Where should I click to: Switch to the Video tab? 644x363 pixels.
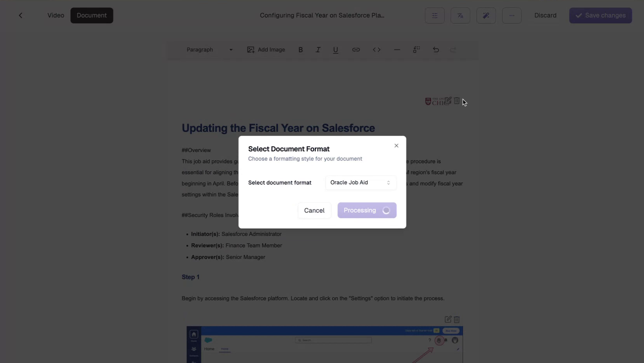(x=56, y=15)
